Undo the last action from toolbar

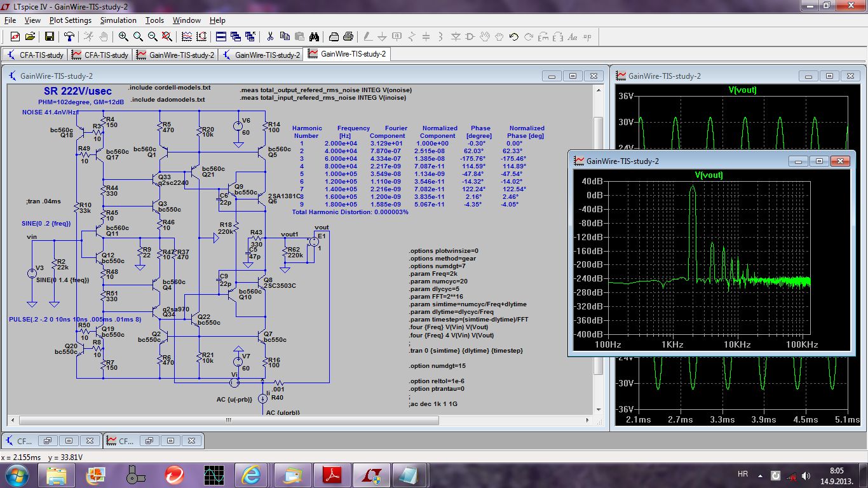pos(514,37)
